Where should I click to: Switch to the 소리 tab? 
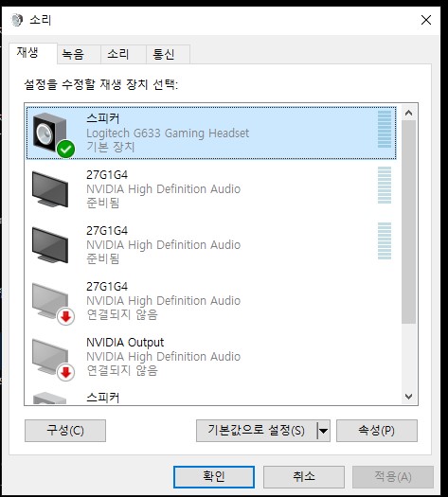pyautogui.click(x=123, y=54)
